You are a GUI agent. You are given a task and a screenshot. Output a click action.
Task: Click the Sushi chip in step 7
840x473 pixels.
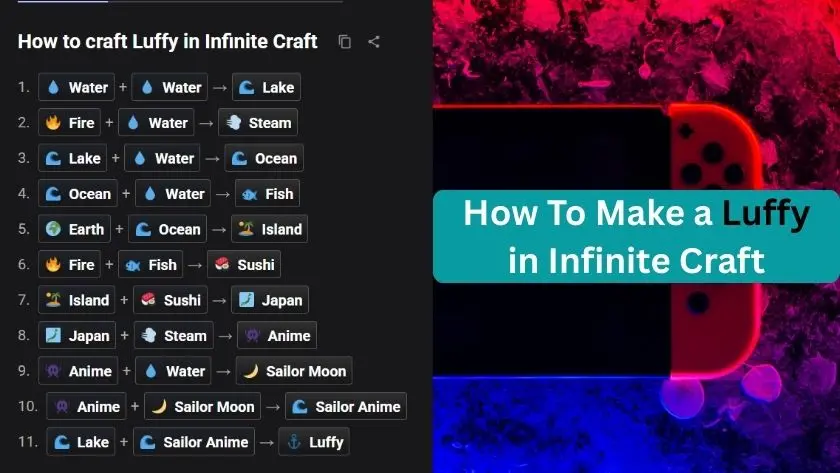click(170, 300)
